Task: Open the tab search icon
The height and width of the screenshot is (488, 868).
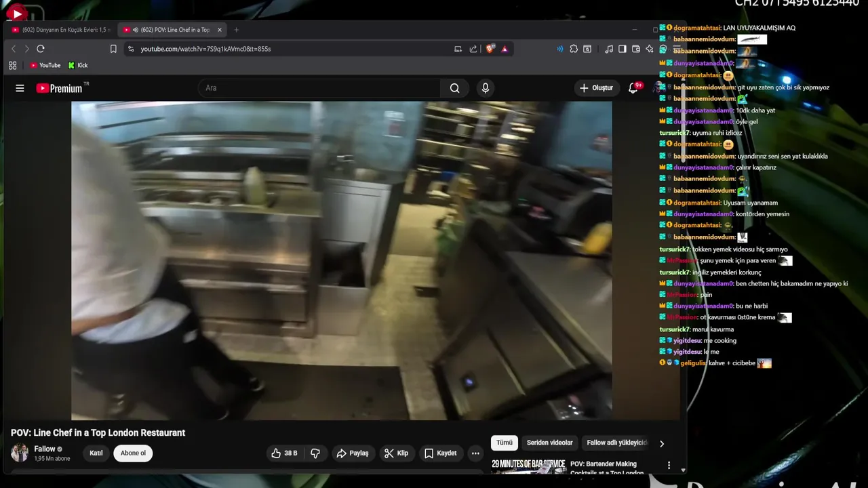Action: click(587, 49)
